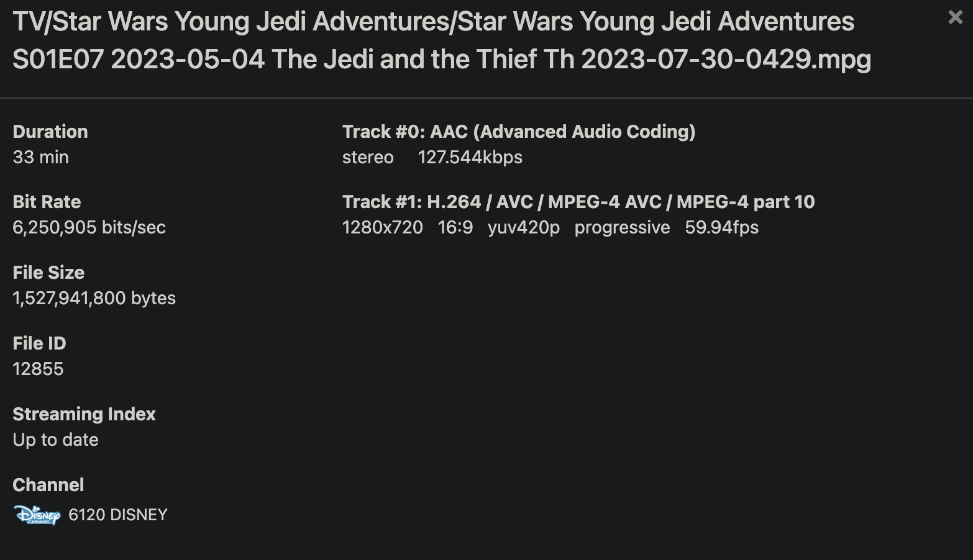Click the Duration label
Viewport: 973px width, 560px height.
point(50,132)
